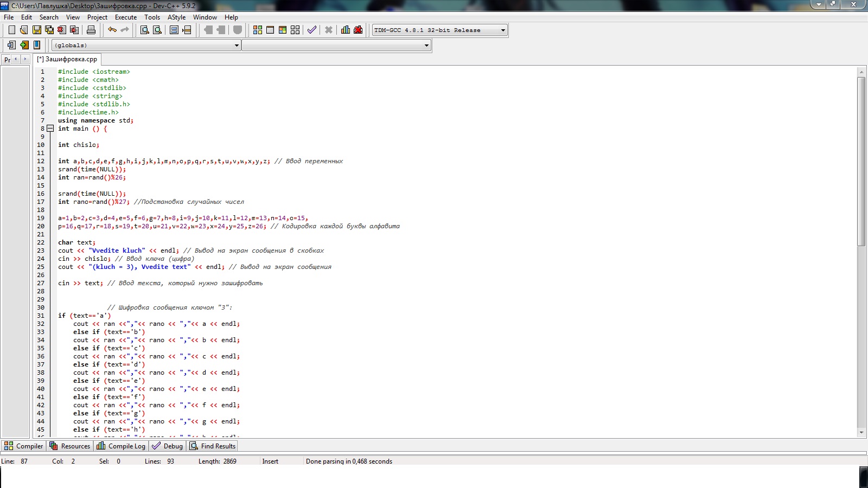The width and height of the screenshot is (868, 488).
Task: Open the Search menu
Action: tap(49, 17)
